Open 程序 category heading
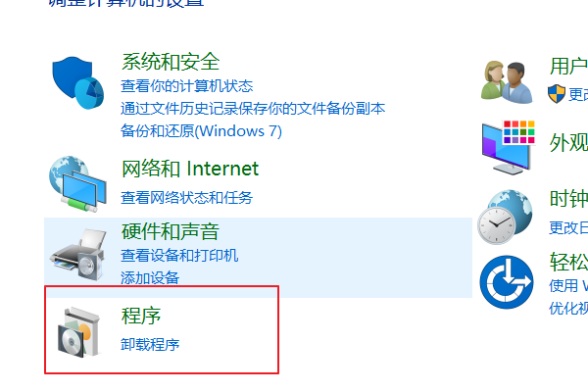This screenshot has height=392, width=588. click(141, 316)
